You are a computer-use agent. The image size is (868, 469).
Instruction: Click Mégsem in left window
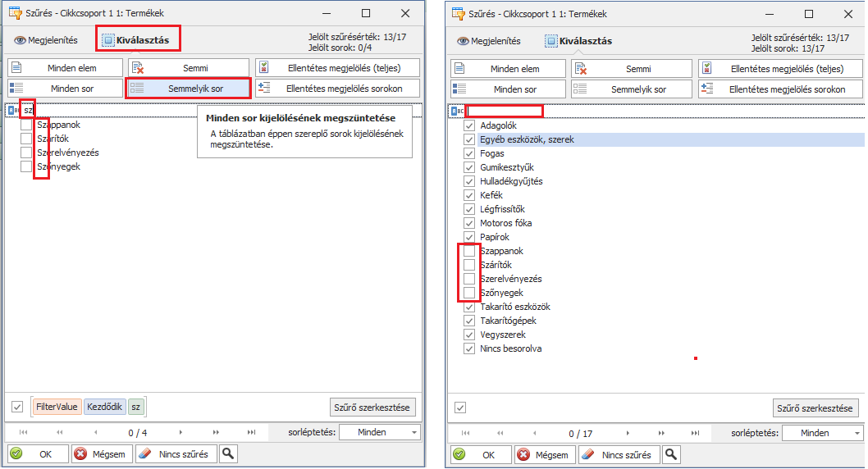tap(101, 454)
